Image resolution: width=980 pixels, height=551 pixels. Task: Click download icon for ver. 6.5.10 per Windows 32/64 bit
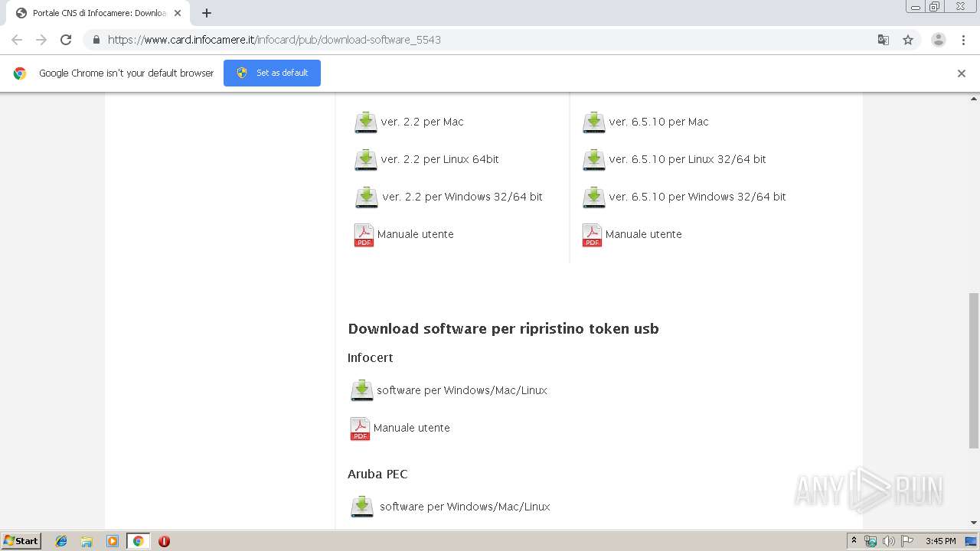pos(594,197)
